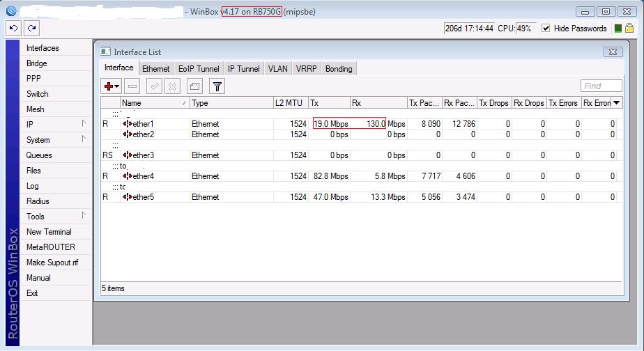
Task: Sort by the Rx Drops column header
Action: click(x=529, y=102)
